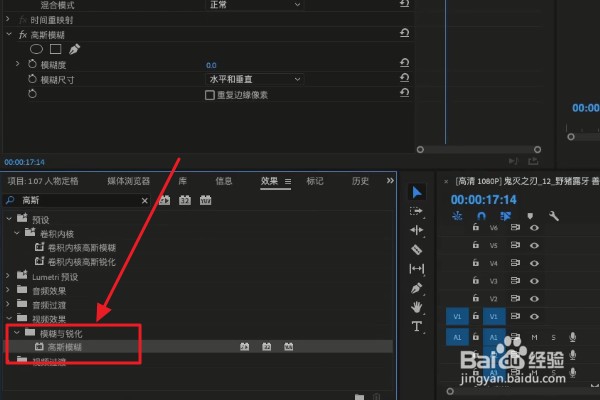The width and height of the screenshot is (600, 400).
Task: Hide track V1 with eye icon
Action: [x=535, y=317]
